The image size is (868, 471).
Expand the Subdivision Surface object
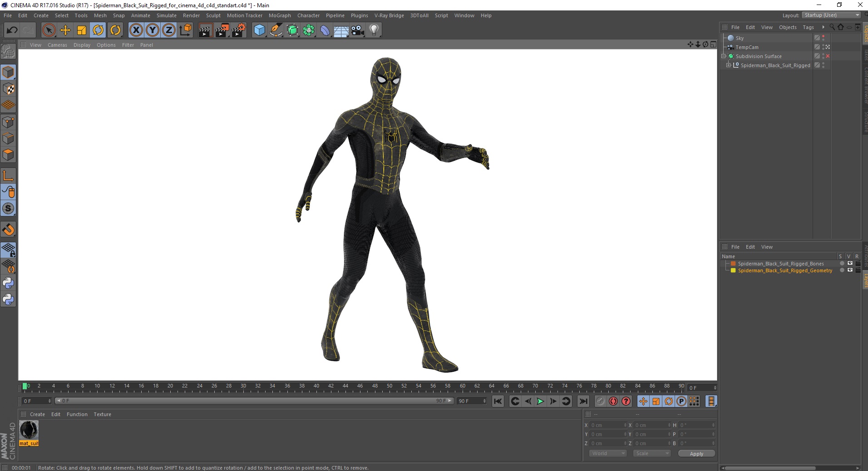pyautogui.click(x=724, y=56)
